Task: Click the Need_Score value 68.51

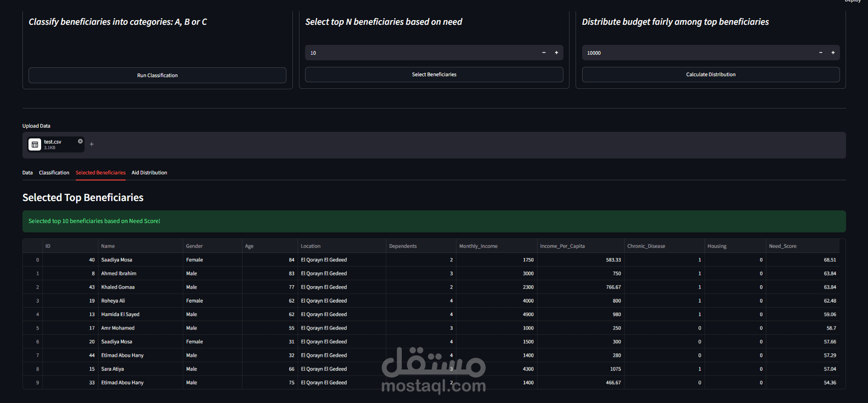Action: click(803, 260)
